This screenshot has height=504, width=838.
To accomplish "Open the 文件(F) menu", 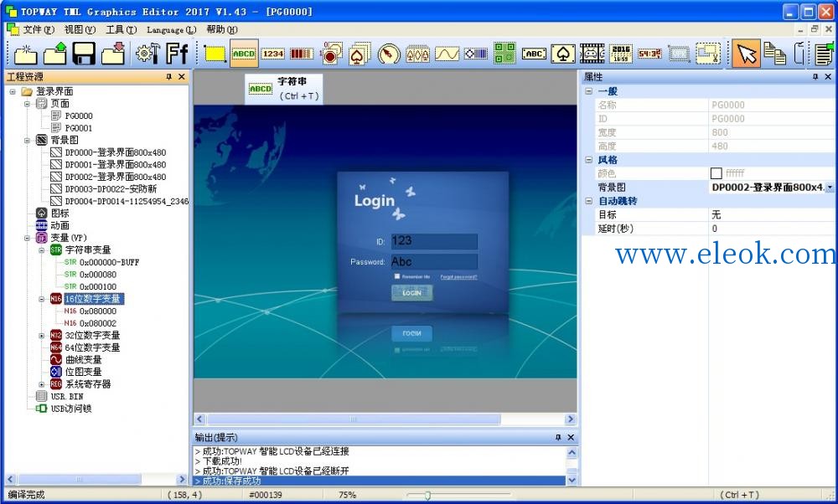I will tap(39, 30).
